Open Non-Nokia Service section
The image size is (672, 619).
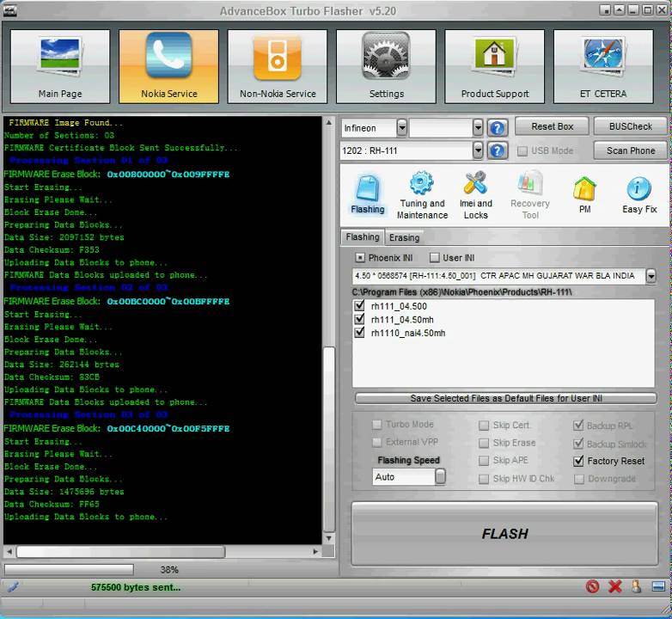coord(278,66)
